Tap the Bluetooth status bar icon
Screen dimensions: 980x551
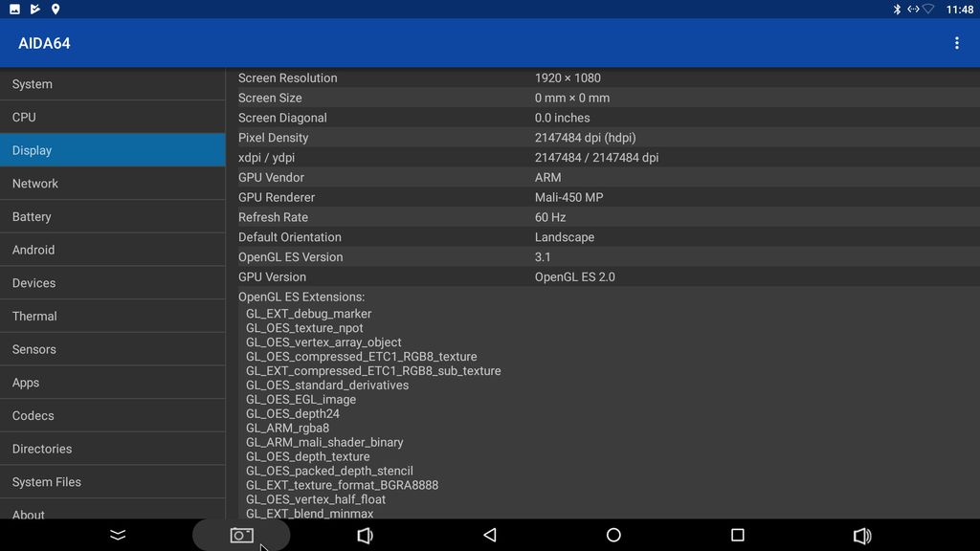[897, 10]
